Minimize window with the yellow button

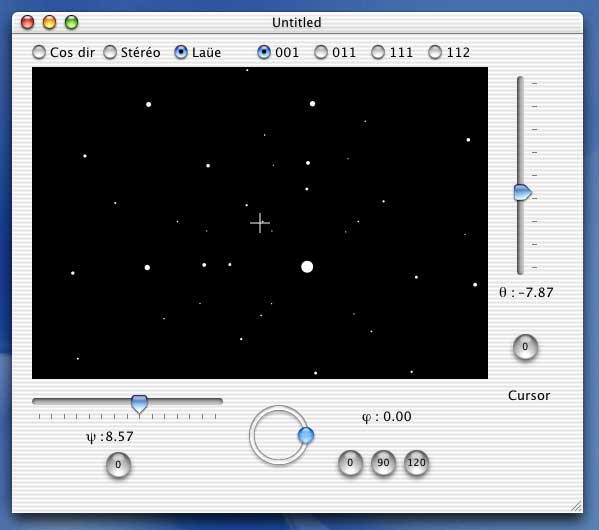(x=49, y=22)
